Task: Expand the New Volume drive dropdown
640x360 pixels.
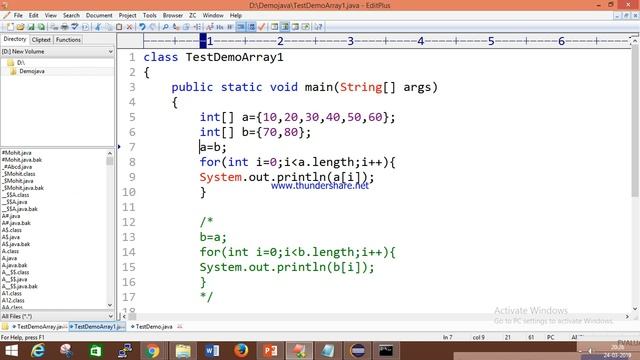Action: tap(110, 52)
